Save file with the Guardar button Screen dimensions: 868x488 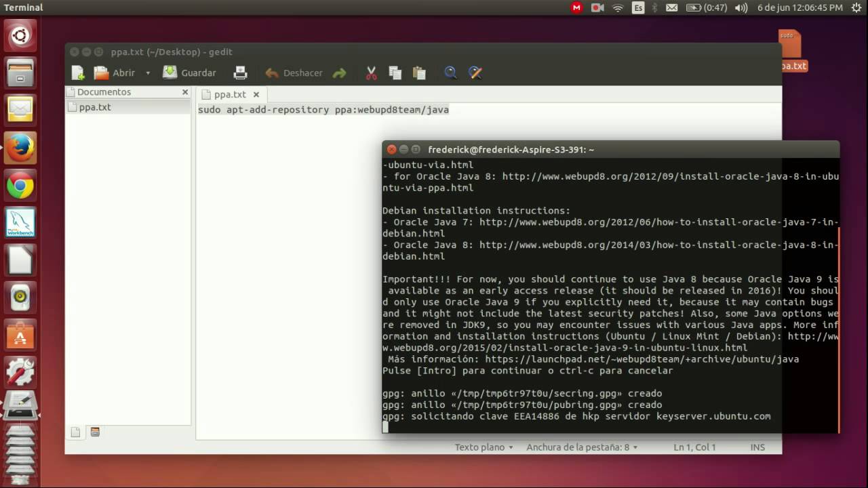pyautogui.click(x=189, y=73)
